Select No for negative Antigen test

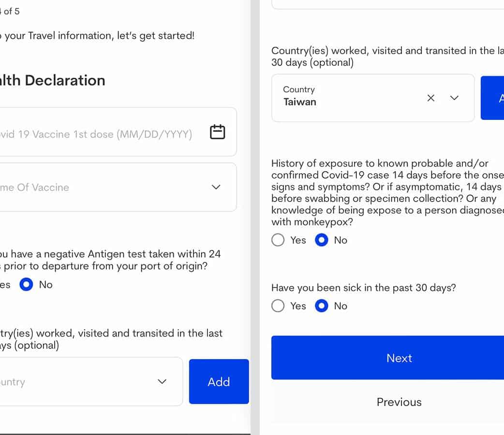click(26, 285)
